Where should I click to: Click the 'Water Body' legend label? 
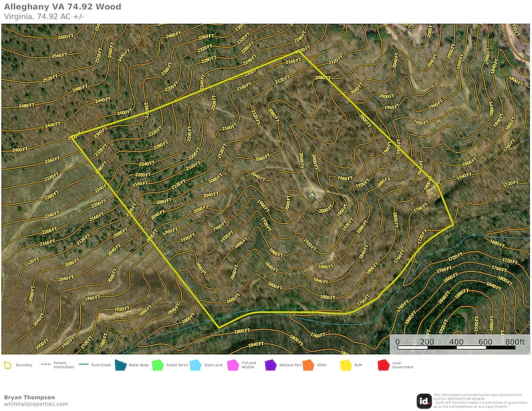(x=139, y=365)
